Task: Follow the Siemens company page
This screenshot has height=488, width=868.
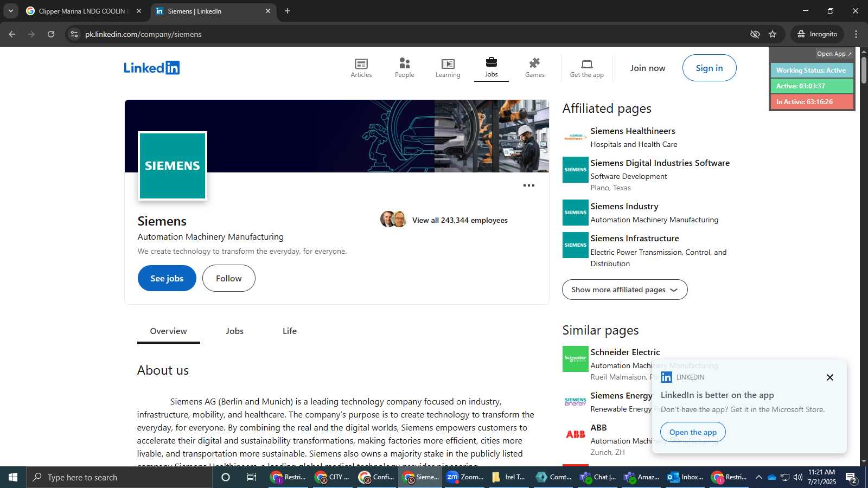Action: [x=228, y=278]
